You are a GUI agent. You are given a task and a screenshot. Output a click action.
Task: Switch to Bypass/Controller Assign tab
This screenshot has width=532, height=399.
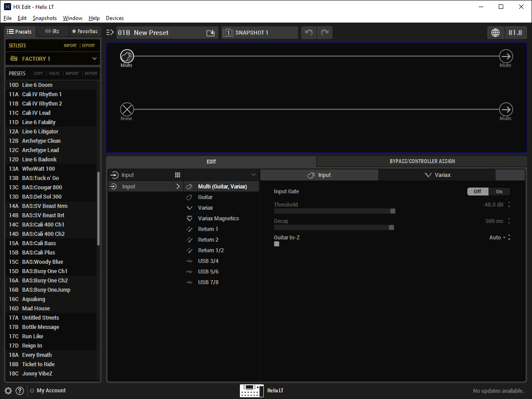[x=422, y=161]
